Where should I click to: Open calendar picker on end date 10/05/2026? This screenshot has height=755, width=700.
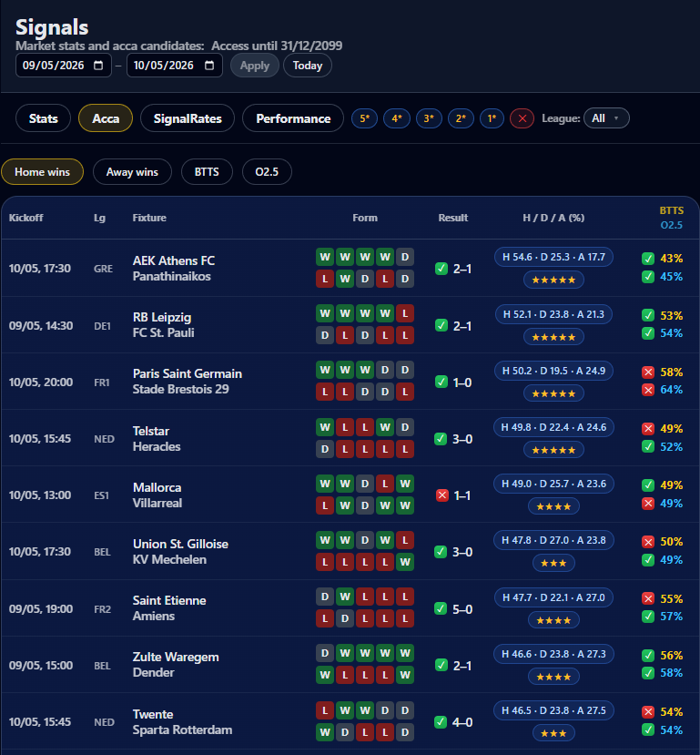coord(209,66)
